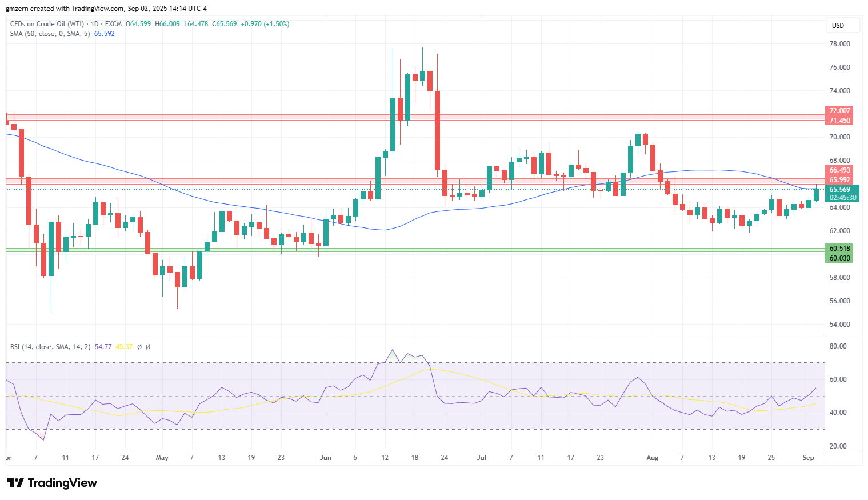Click the change value +0.970 (+1.50%)
Viewport: 868px width, 500px height.
pyautogui.click(x=265, y=24)
